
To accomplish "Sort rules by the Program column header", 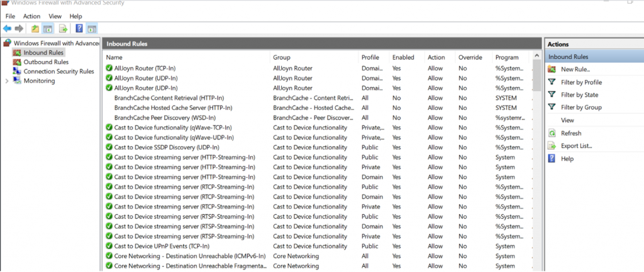I will [512, 57].
